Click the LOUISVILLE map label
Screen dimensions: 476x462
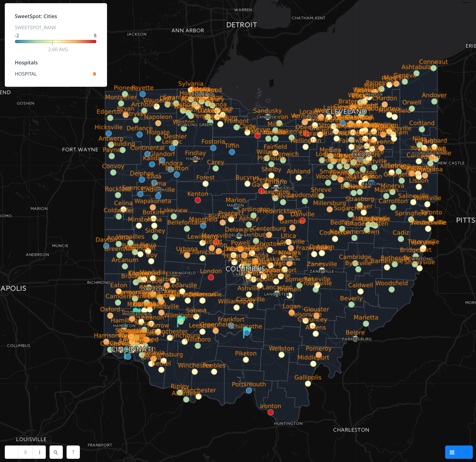31,439
